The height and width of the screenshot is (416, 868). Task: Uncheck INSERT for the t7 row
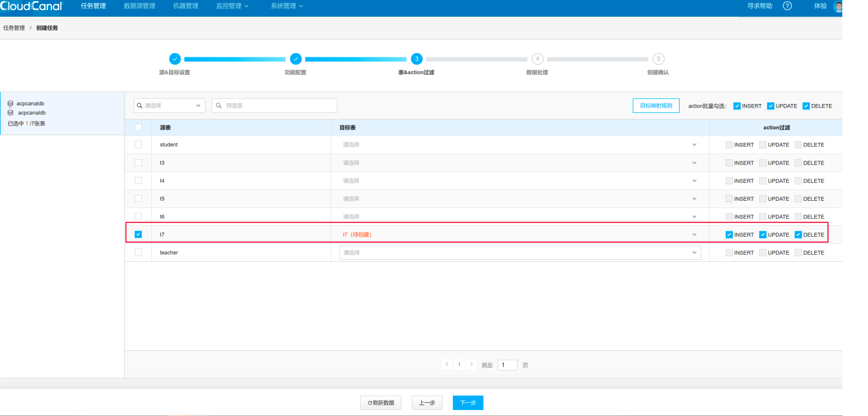729,234
